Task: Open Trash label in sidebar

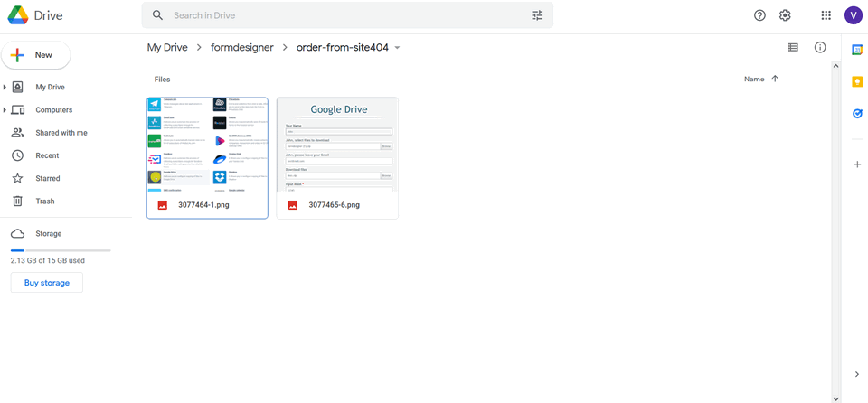Action: [x=45, y=201]
